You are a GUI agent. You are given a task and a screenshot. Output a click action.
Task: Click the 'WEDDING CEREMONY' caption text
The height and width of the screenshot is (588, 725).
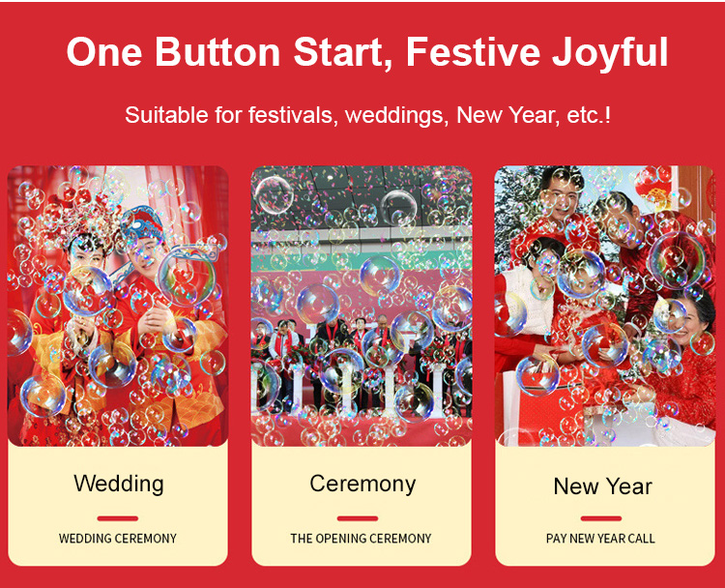pos(117,539)
